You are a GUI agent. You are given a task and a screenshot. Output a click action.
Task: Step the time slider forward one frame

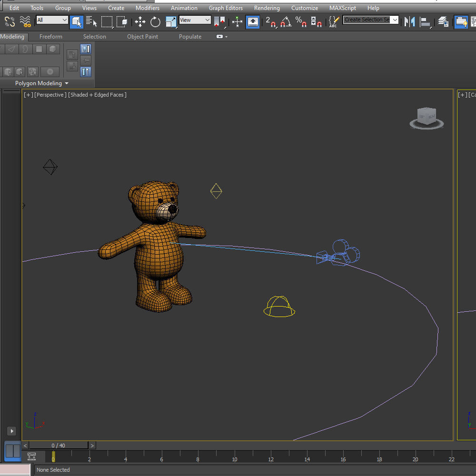click(92, 446)
